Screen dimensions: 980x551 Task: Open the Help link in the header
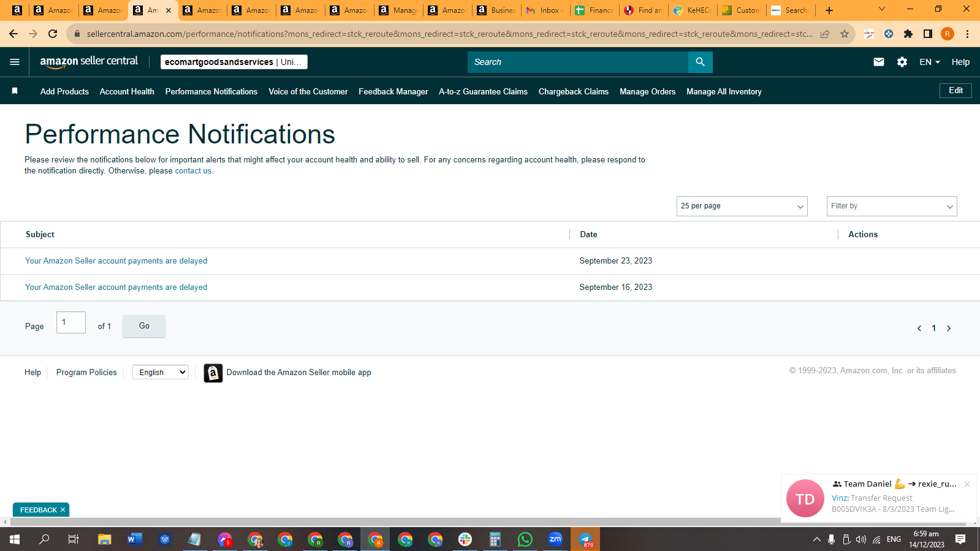(960, 62)
